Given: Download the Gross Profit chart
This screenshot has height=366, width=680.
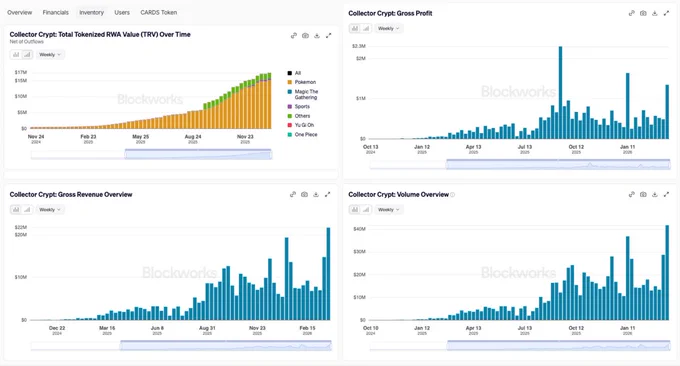Looking at the screenshot, I should (x=654, y=13).
